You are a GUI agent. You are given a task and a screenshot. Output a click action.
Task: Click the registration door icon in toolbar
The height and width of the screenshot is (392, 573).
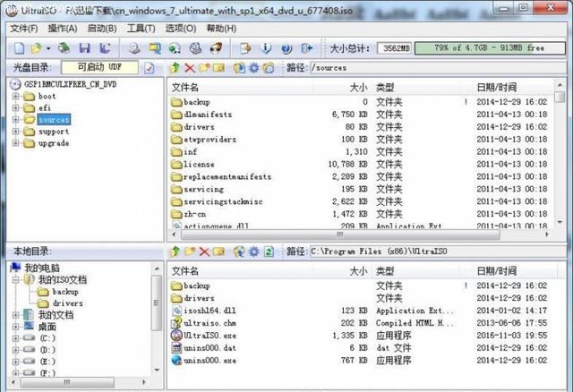click(245, 47)
